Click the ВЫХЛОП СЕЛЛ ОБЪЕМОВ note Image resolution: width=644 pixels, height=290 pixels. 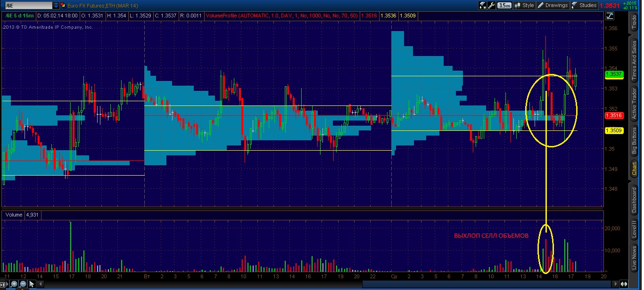tap(491, 236)
